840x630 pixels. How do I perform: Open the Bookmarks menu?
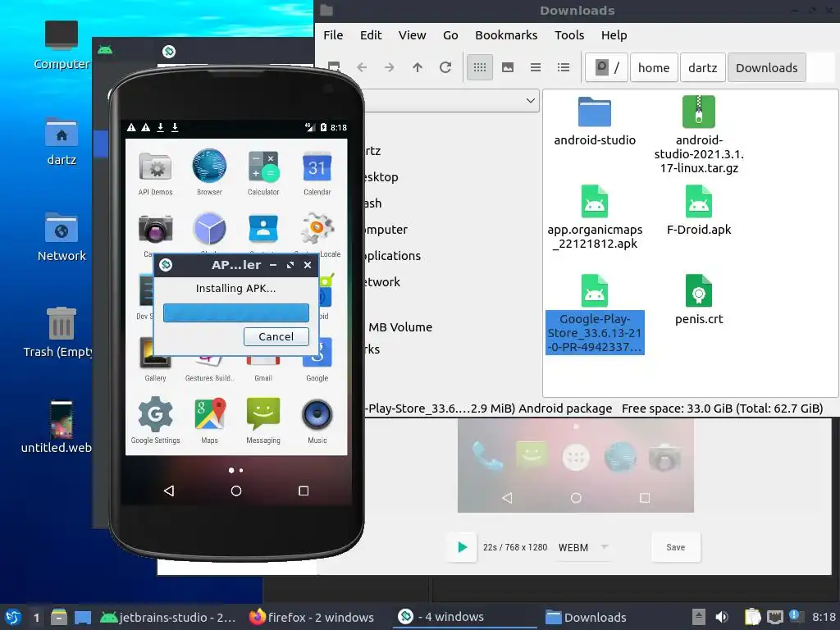pyautogui.click(x=506, y=34)
